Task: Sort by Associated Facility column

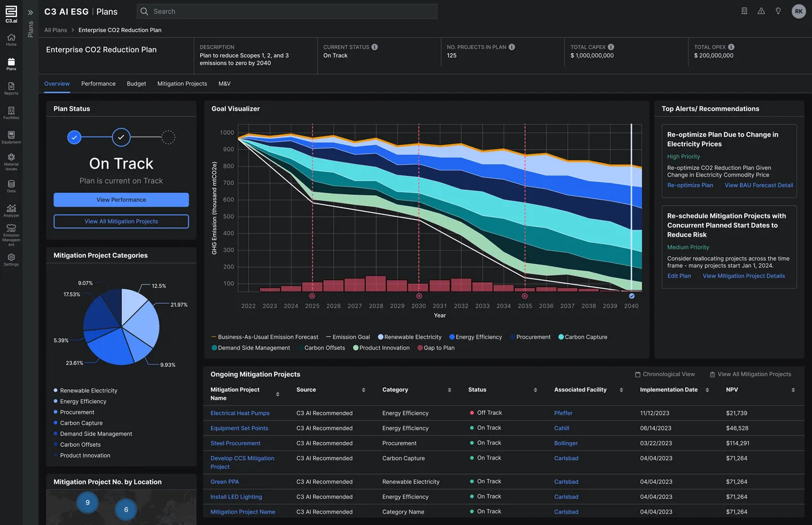Action: [621, 390]
